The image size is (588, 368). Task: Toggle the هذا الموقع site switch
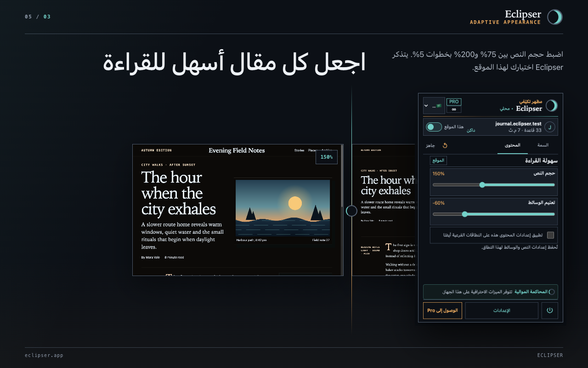click(434, 127)
